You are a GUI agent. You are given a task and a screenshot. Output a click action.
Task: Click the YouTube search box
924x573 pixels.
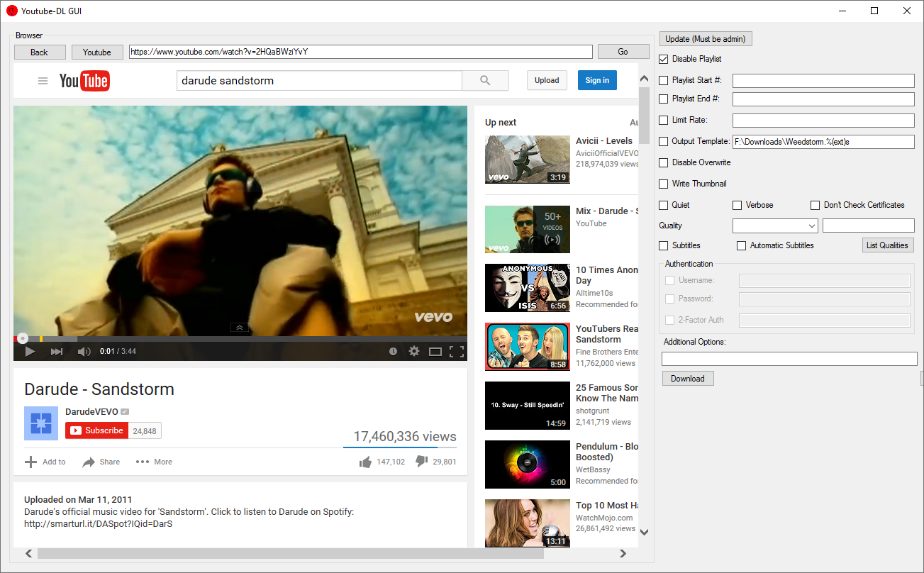coord(319,81)
